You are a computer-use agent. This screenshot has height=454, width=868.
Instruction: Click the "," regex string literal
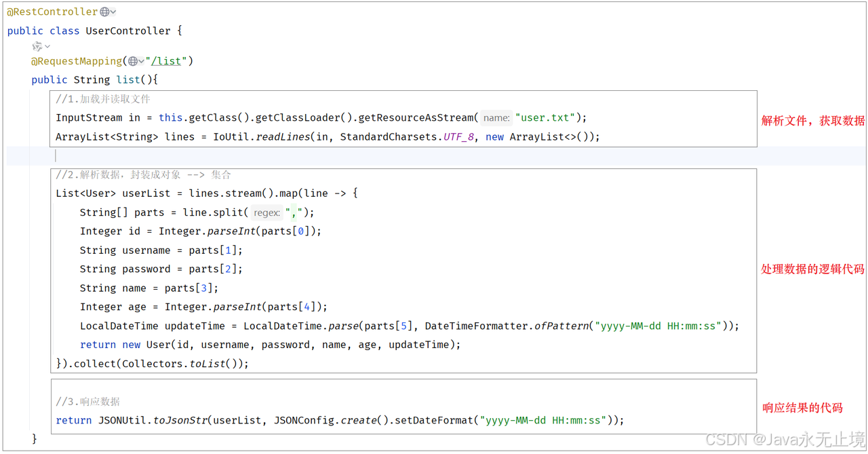[294, 212]
